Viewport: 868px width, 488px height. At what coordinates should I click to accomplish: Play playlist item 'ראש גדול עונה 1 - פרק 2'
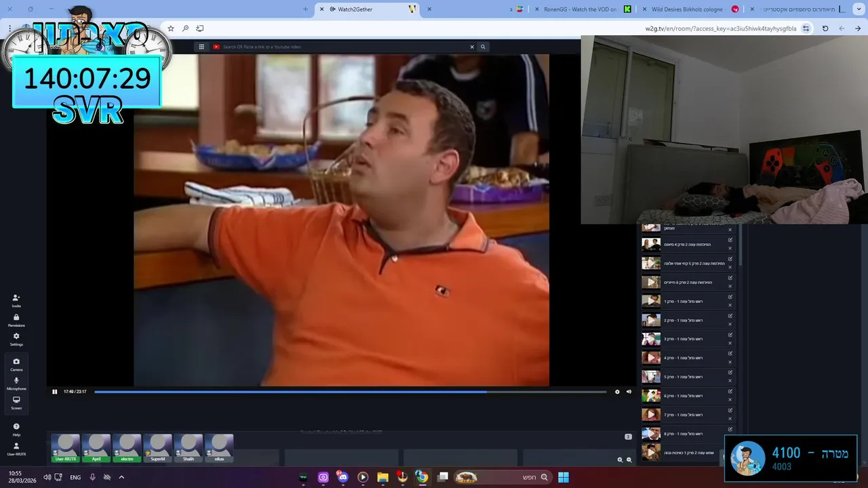[x=651, y=320]
